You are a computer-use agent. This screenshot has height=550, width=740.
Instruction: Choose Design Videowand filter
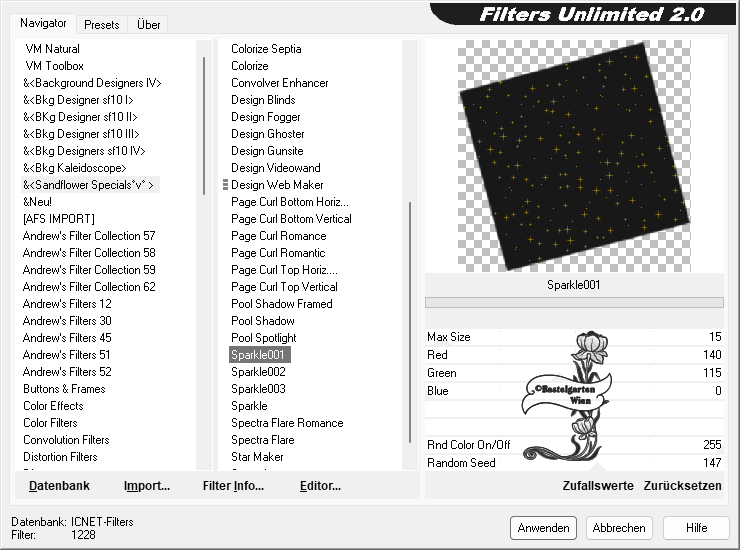click(x=276, y=168)
